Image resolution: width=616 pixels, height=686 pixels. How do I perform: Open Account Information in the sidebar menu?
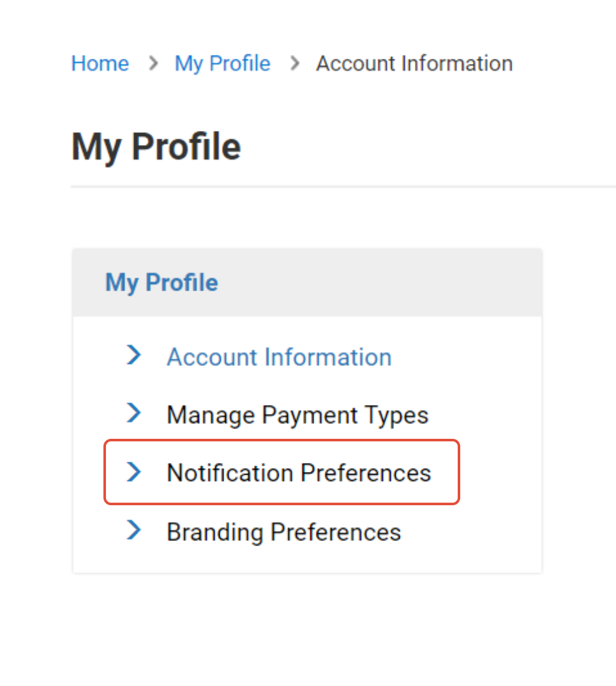coord(279,357)
